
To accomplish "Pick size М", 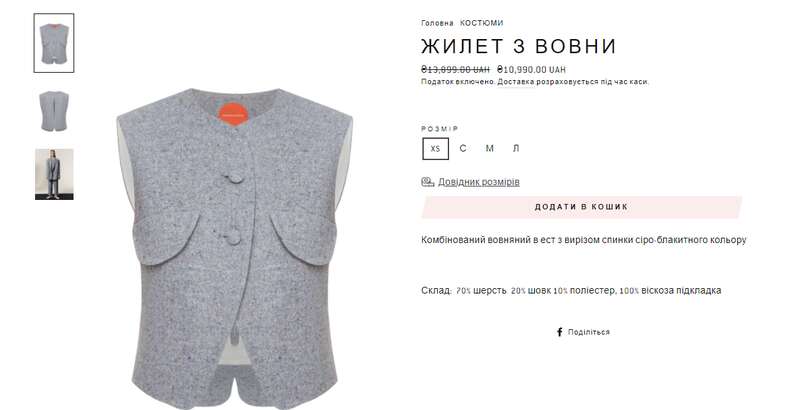I will pyautogui.click(x=490, y=148).
